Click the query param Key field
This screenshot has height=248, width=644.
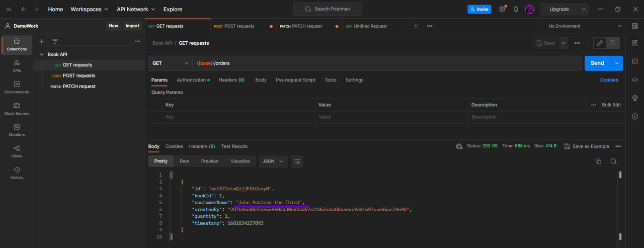238,117
